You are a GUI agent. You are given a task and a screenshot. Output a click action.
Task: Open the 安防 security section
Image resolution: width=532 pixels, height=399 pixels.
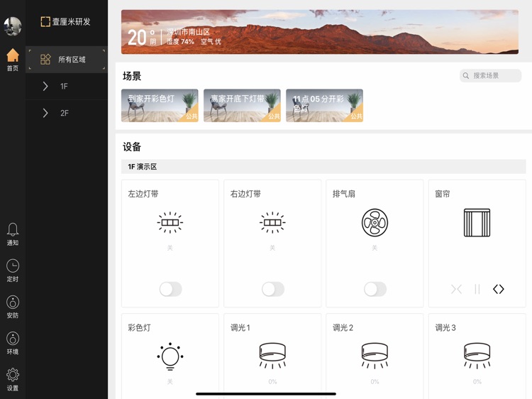[x=13, y=307]
